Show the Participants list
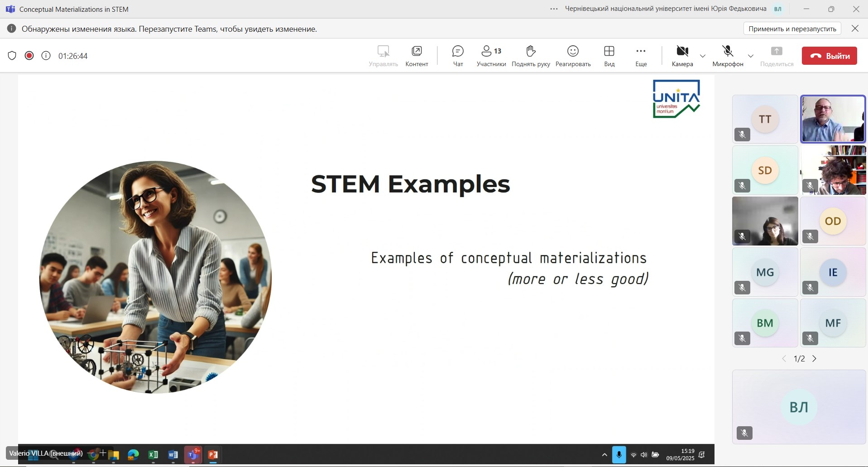Image resolution: width=868 pixels, height=467 pixels. coord(491,56)
